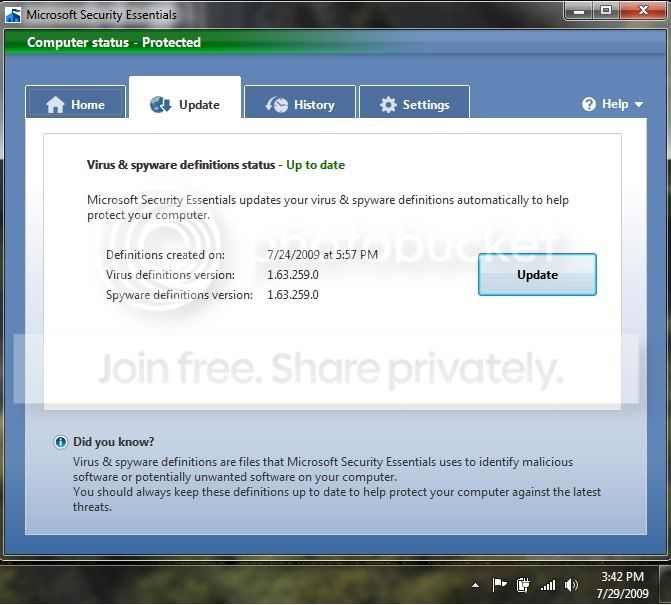Open Help menu label

pyautogui.click(x=615, y=104)
